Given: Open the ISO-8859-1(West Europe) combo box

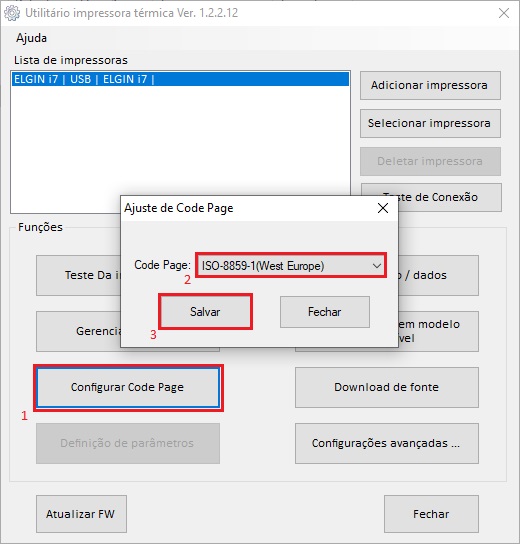Looking at the screenshot, I should pyautogui.click(x=291, y=266).
